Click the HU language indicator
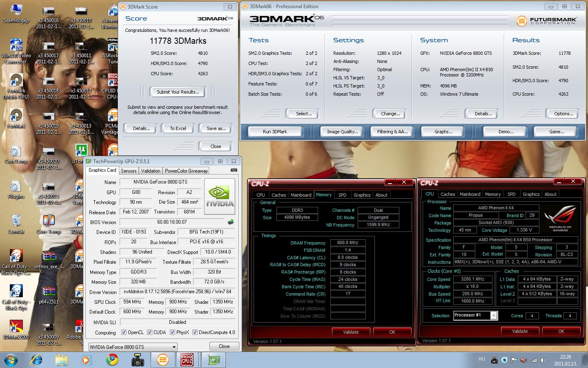588x368 pixels. (x=482, y=359)
